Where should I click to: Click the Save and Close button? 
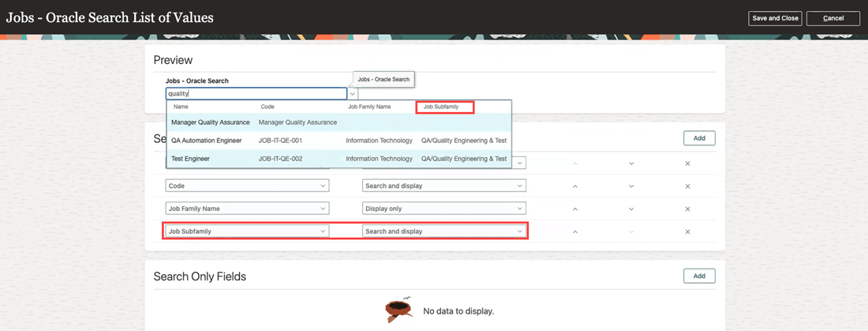[775, 18]
